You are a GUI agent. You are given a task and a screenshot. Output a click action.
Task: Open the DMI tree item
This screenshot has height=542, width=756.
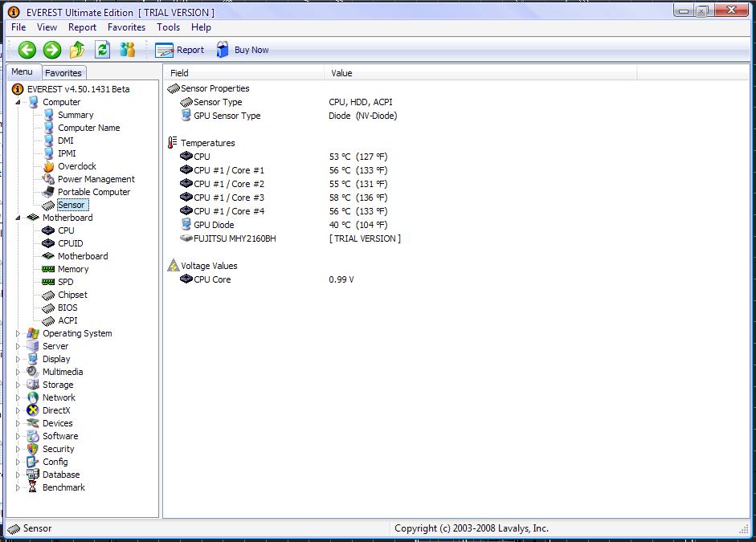tap(66, 141)
